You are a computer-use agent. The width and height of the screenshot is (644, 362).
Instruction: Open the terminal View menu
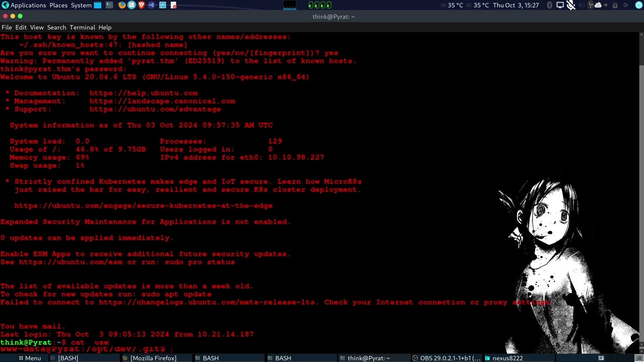(x=37, y=27)
